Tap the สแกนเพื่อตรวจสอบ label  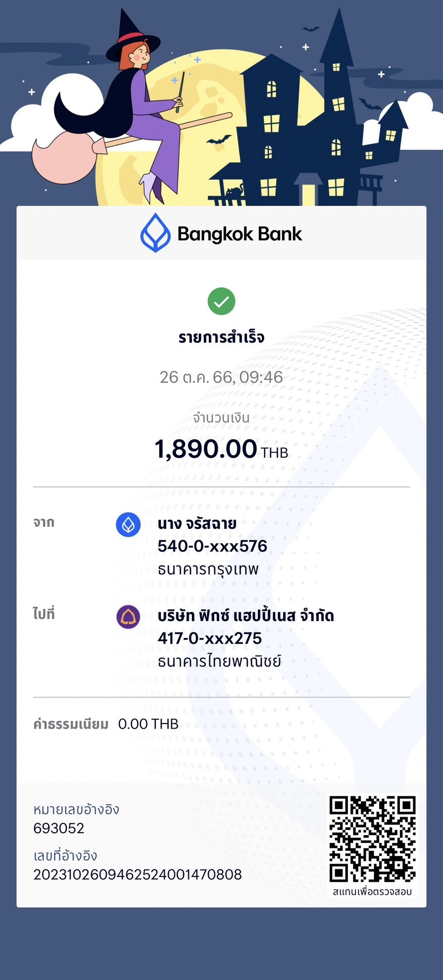tap(373, 891)
